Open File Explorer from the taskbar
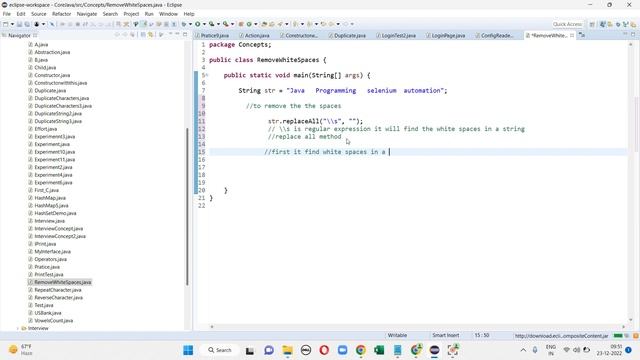 [x=287, y=350]
